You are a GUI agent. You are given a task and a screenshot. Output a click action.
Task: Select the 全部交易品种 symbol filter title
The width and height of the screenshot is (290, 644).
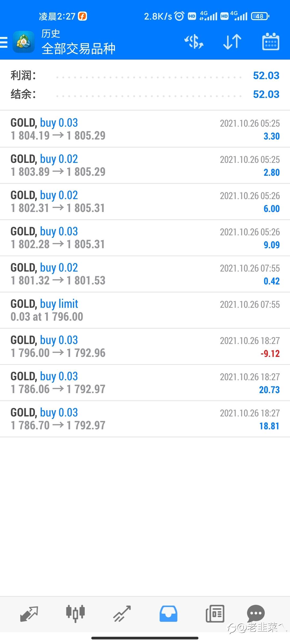click(x=78, y=49)
